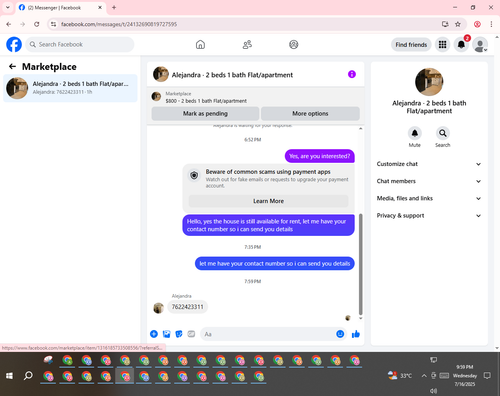The width and height of the screenshot is (500, 396).
Task: Click Alejandra's avatar beside 7622423311 message
Action: [158, 308]
